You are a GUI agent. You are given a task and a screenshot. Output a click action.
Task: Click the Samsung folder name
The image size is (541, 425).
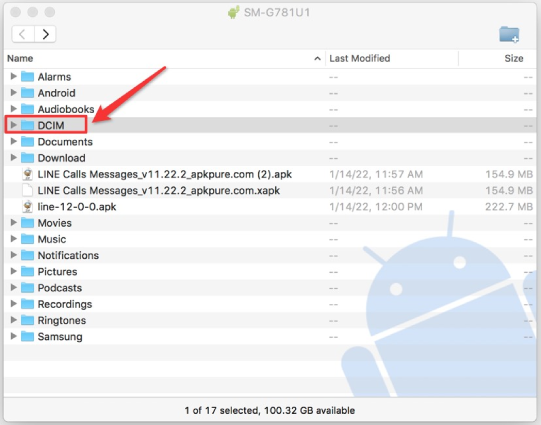(x=60, y=336)
